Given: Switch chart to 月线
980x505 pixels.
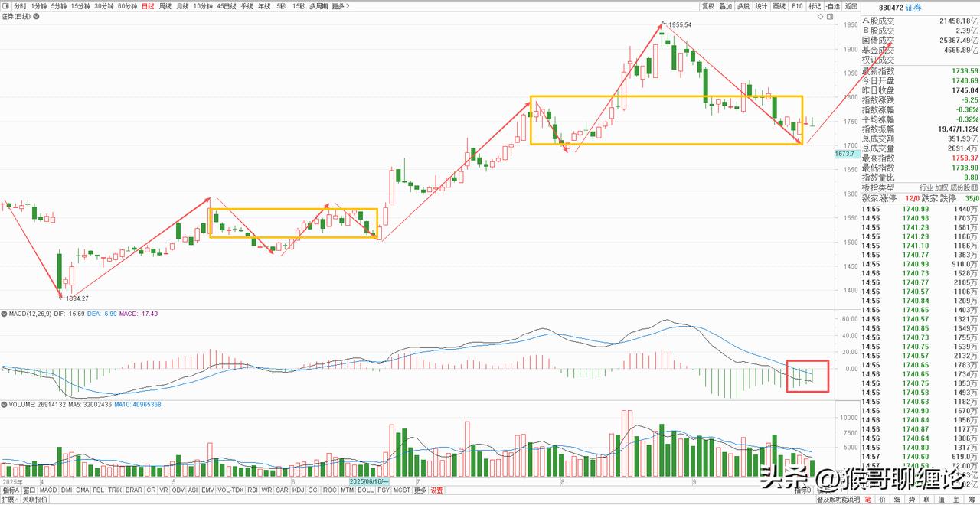Looking at the screenshot, I should click(183, 6).
